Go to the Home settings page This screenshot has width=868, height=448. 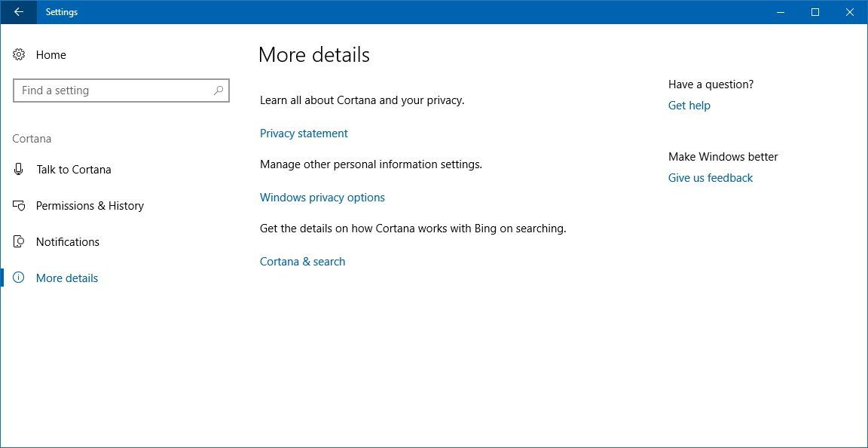pyautogui.click(x=51, y=54)
